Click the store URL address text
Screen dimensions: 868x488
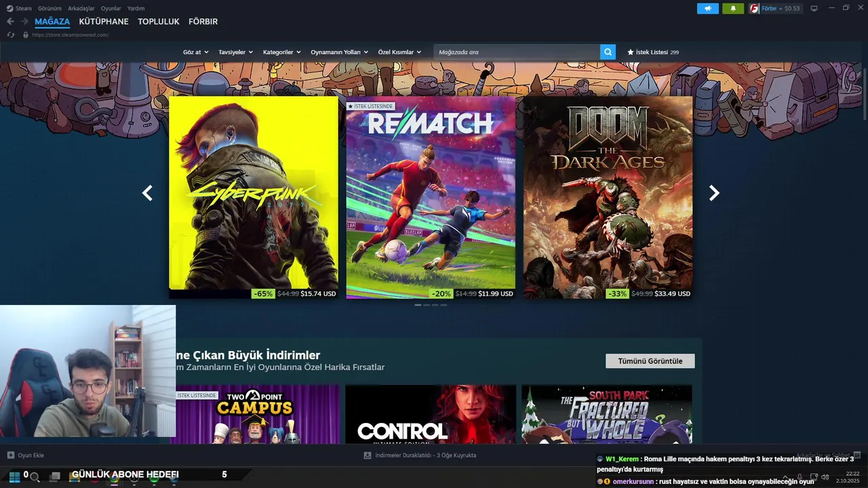pyautogui.click(x=71, y=35)
